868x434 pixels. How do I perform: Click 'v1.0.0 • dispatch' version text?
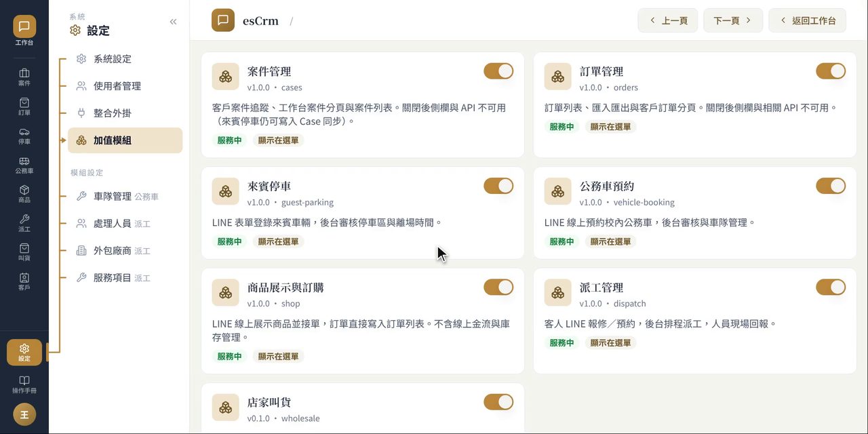(x=612, y=304)
